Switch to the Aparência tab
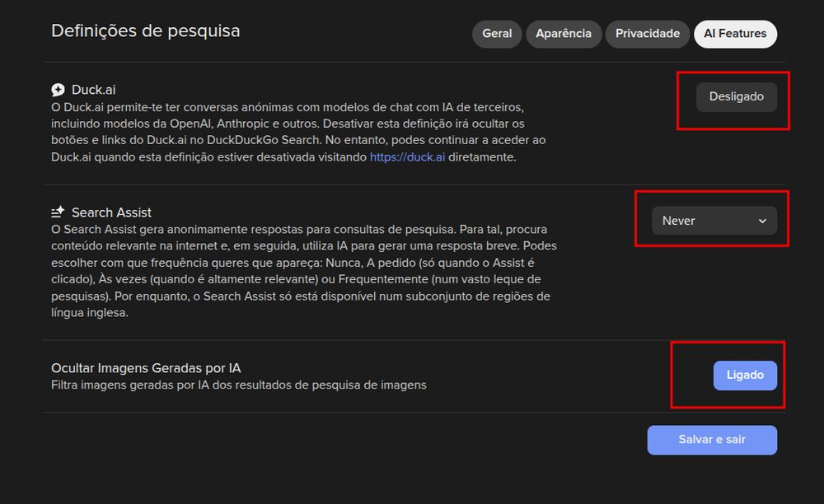824x504 pixels. tap(564, 34)
